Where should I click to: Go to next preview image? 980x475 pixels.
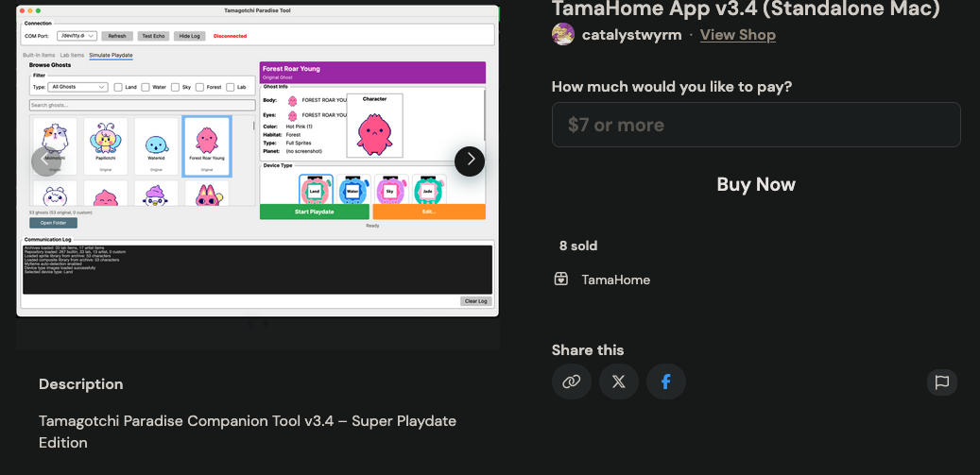470,161
